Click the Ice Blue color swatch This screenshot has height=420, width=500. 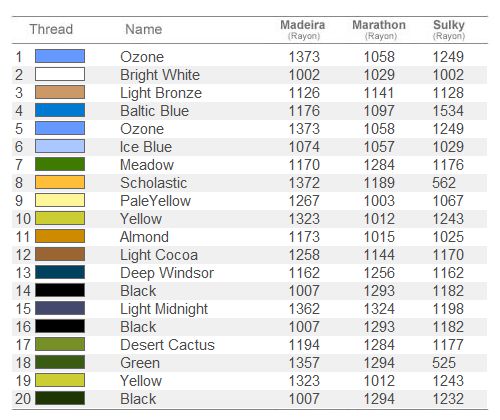pyautogui.click(x=60, y=146)
